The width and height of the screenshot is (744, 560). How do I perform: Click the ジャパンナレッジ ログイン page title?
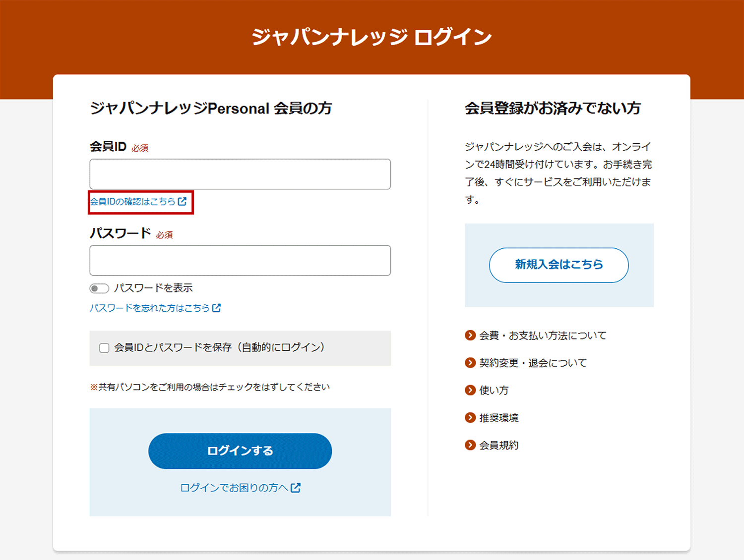coord(372,37)
